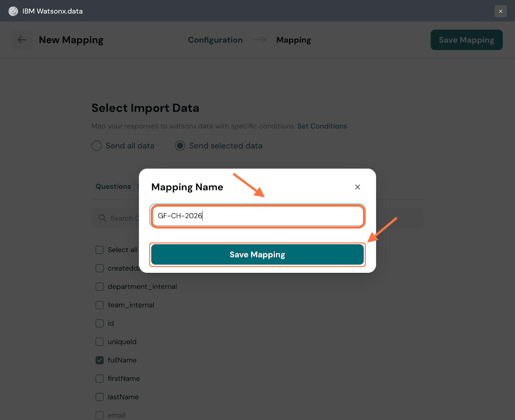The height and width of the screenshot is (420, 515).
Task: Click the Mapping Name text field
Action: [257, 216]
